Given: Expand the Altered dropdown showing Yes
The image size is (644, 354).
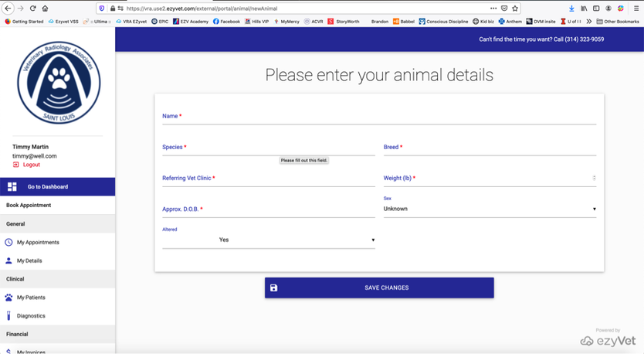Looking at the screenshot, I should point(268,240).
